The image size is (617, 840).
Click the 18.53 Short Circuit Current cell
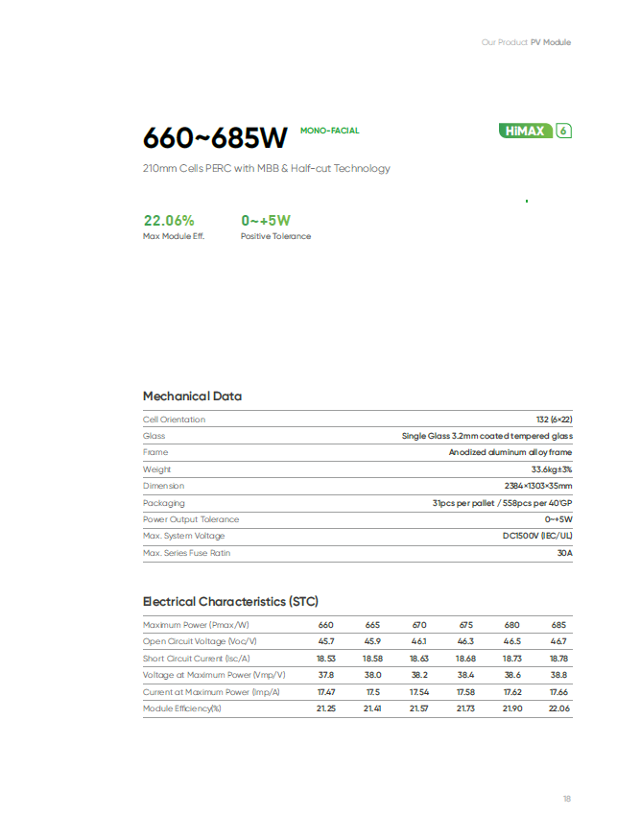[325, 659]
